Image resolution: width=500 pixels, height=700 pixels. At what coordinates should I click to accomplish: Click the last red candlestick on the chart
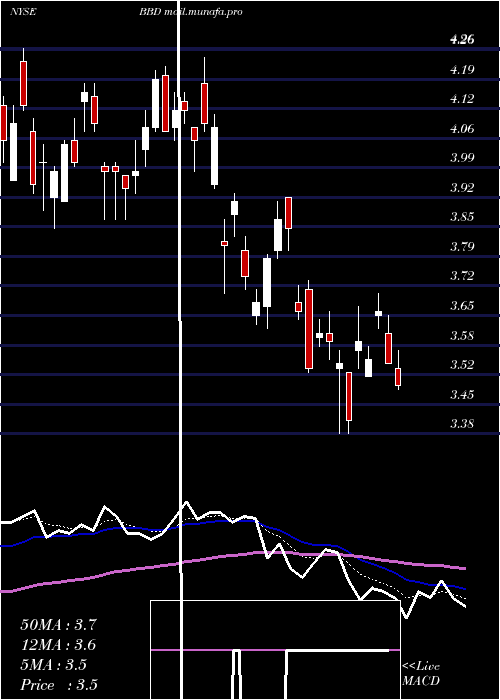[x=398, y=377]
